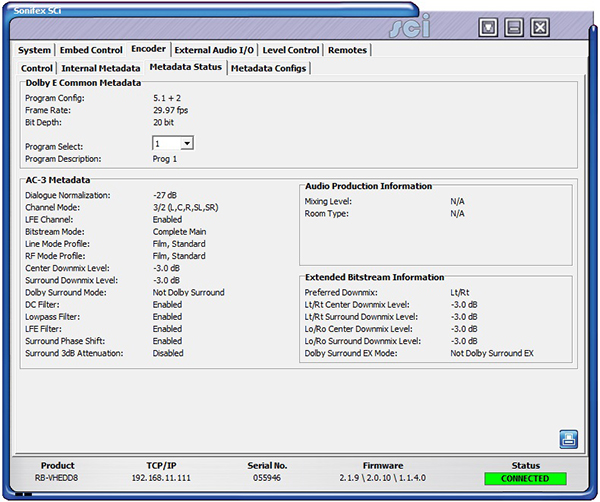Click the Bitstream Mode value Complete Main
This screenshot has width=600, height=502.
coord(179,232)
